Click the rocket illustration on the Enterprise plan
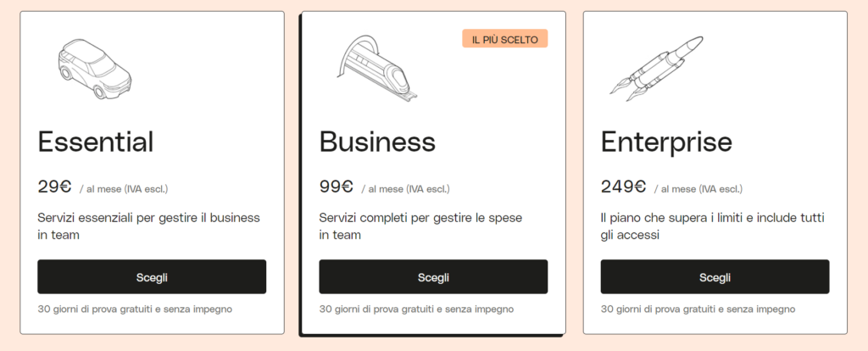This screenshot has height=351, width=868. tap(657, 68)
